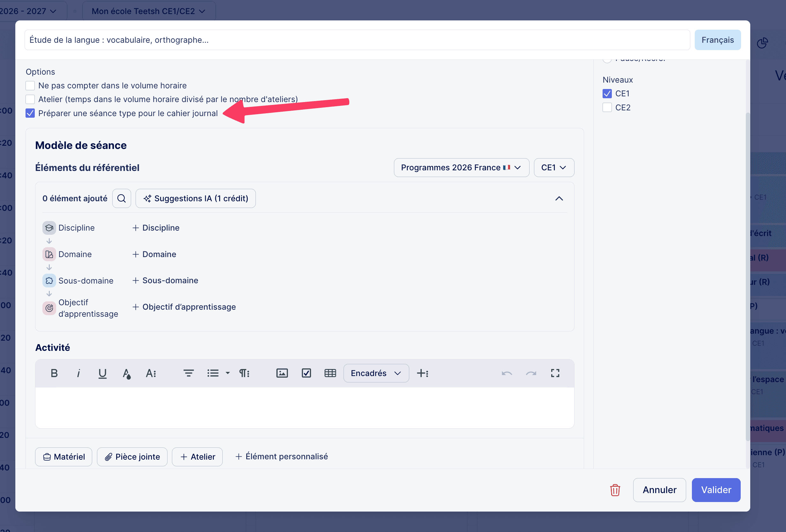Click the Étude de la langue title field
The image size is (786, 532).
coord(357,40)
